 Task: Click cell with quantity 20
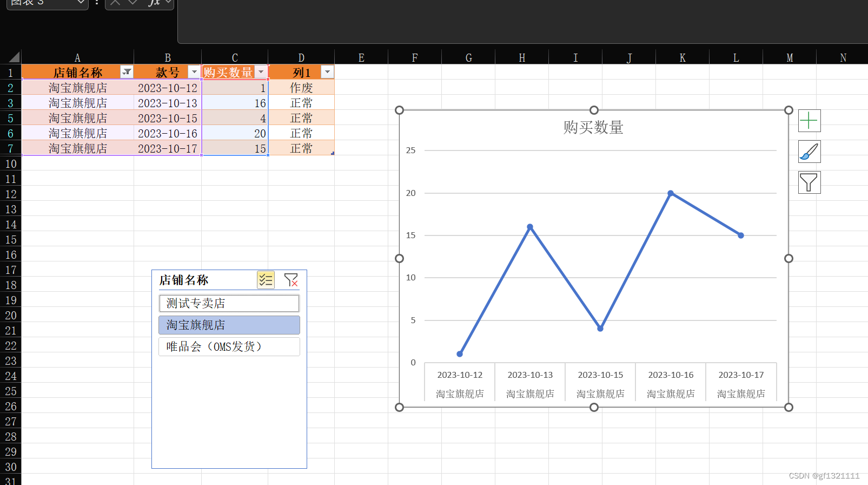click(x=235, y=133)
